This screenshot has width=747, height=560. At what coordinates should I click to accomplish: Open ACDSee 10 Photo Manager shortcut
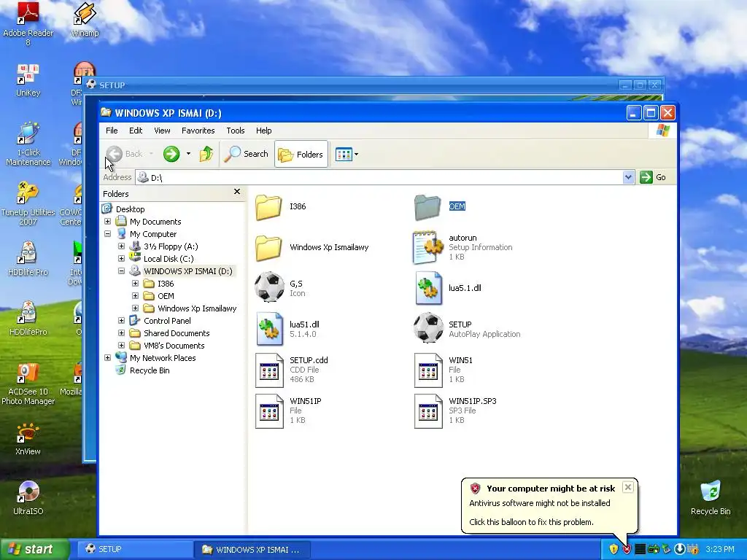coord(28,384)
